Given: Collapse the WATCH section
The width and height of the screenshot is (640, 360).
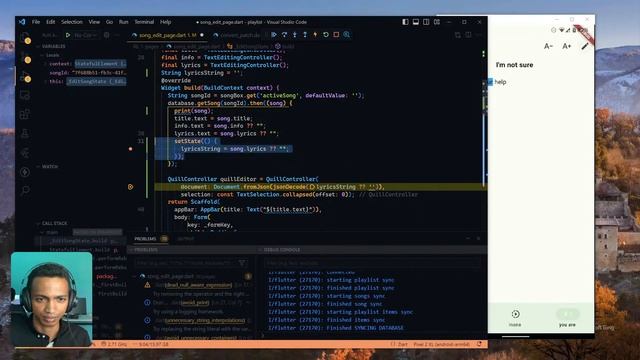Looking at the screenshot, I should (x=50, y=167).
